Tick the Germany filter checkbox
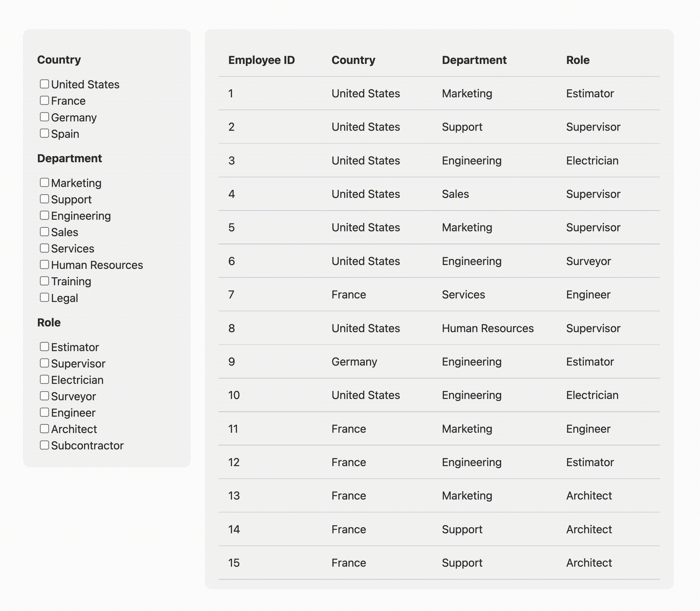The image size is (700, 611). tap(44, 117)
